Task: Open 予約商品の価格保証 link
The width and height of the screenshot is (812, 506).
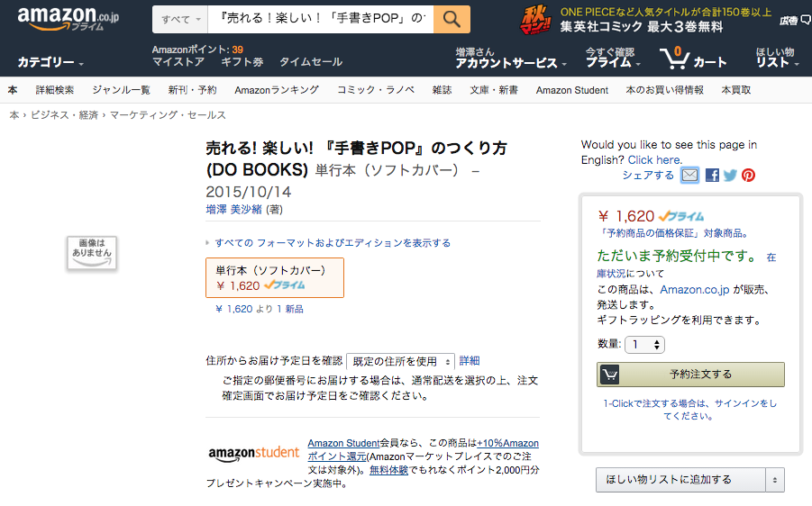Action: [672, 233]
